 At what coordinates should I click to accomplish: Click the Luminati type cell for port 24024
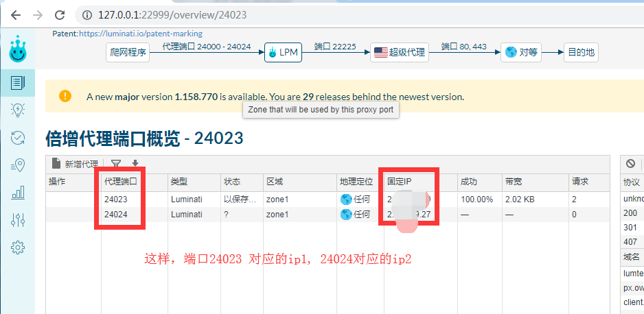194,215
